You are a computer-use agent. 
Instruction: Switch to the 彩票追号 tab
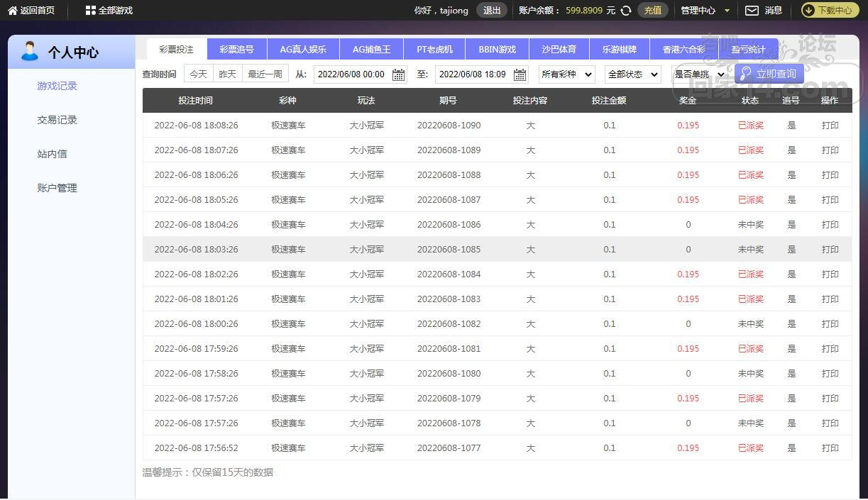coord(236,50)
